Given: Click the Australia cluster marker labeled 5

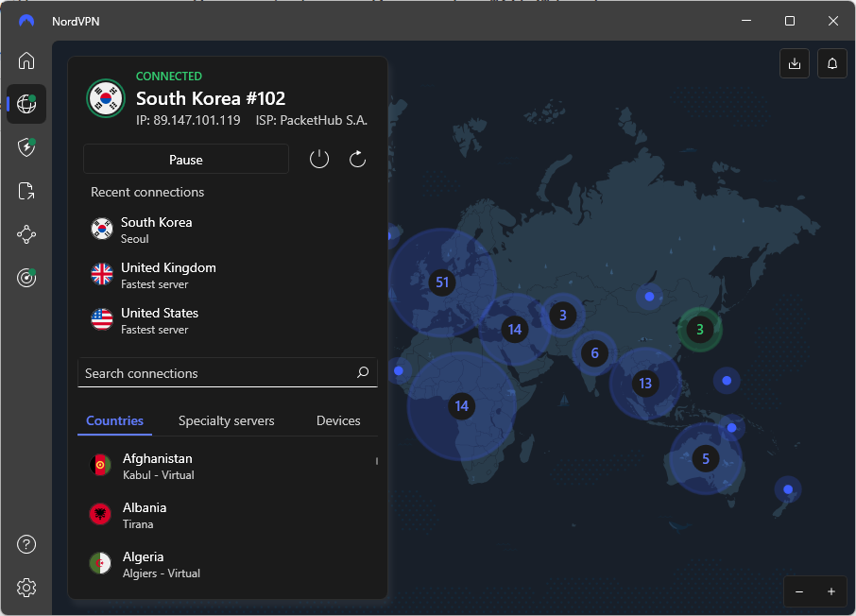Looking at the screenshot, I should click(706, 459).
